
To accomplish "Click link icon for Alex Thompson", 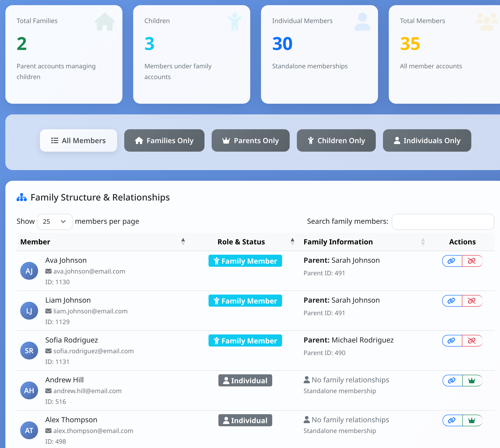I will pyautogui.click(x=452, y=420).
